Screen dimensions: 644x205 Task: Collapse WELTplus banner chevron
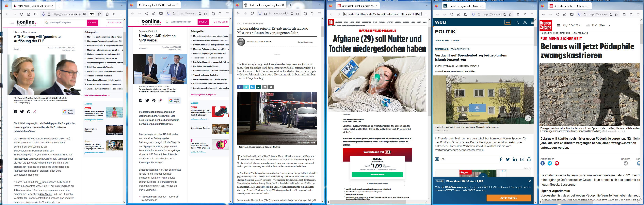click(x=483, y=176)
